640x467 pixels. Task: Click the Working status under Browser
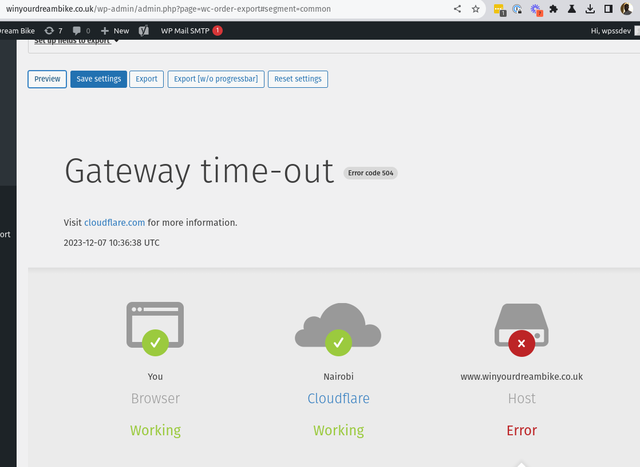155,430
